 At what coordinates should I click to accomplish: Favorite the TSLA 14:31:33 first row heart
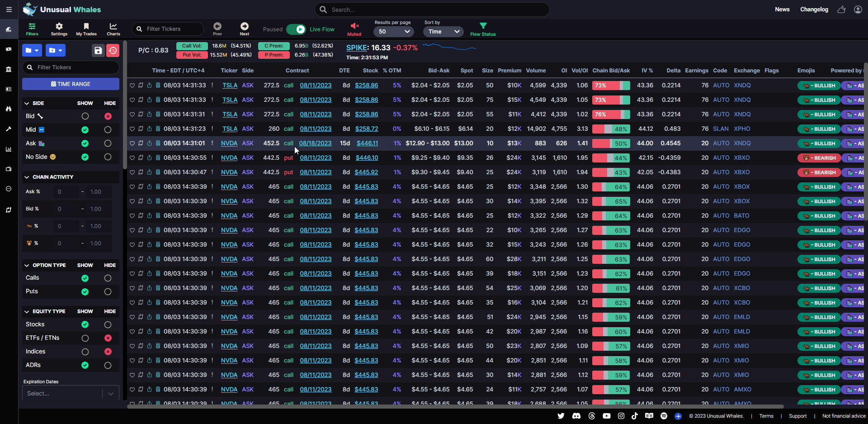132,86
